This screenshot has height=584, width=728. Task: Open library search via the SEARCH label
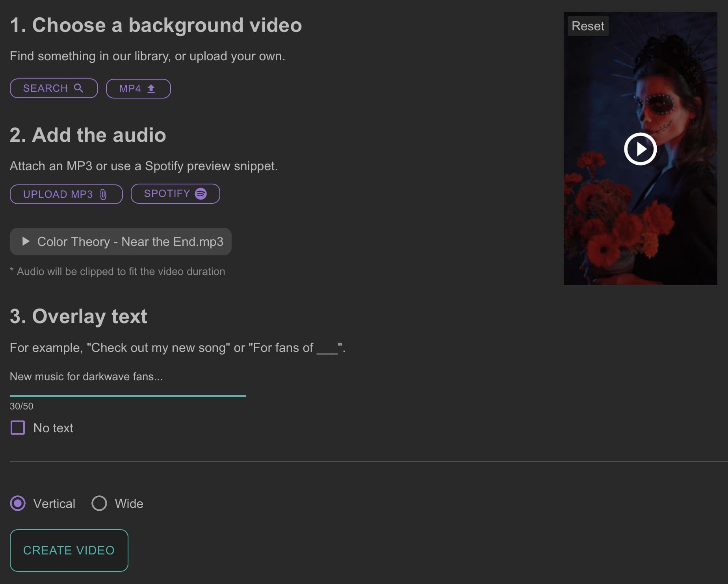click(45, 88)
